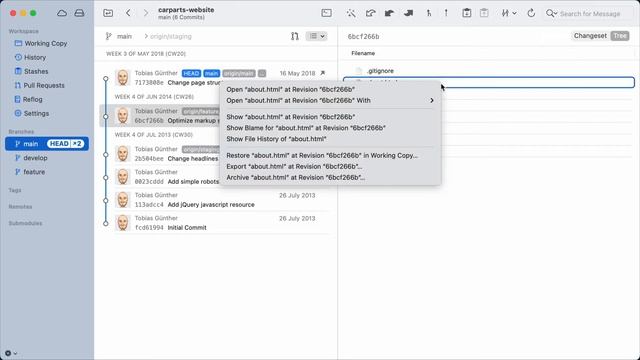Click the Remotes section header
This screenshot has height=360, width=640.
[x=20, y=207]
